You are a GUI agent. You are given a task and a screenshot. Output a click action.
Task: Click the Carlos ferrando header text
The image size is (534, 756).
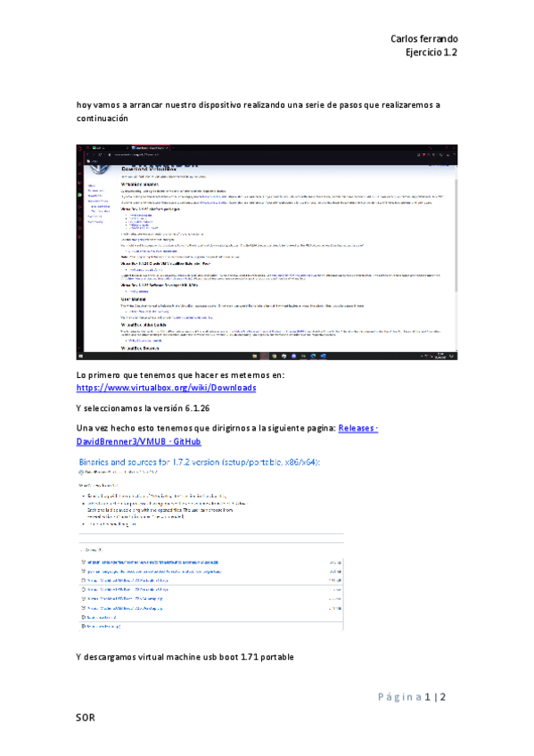(424, 39)
